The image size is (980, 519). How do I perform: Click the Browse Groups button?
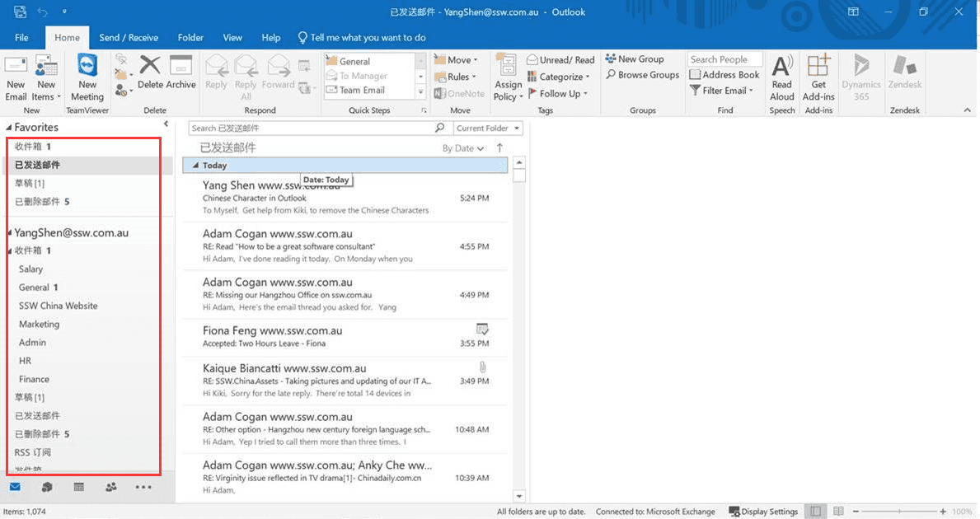642,75
